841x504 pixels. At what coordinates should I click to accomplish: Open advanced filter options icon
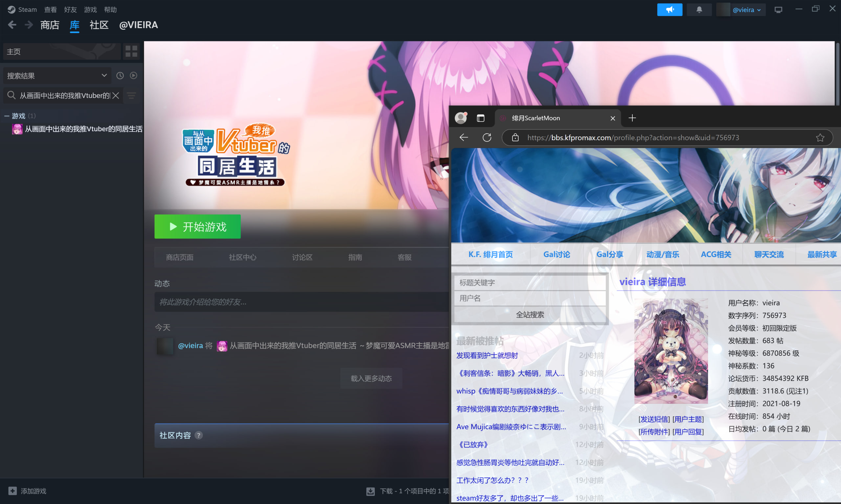point(131,95)
